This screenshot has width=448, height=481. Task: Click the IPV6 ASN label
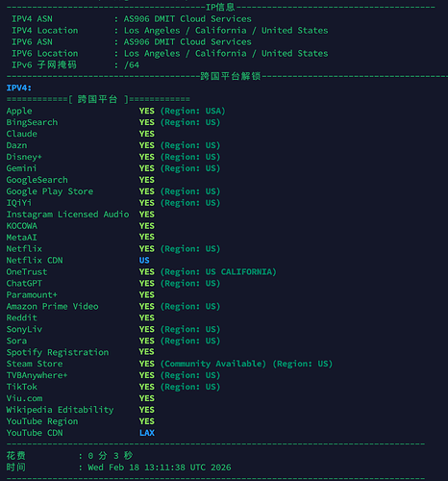[32, 42]
